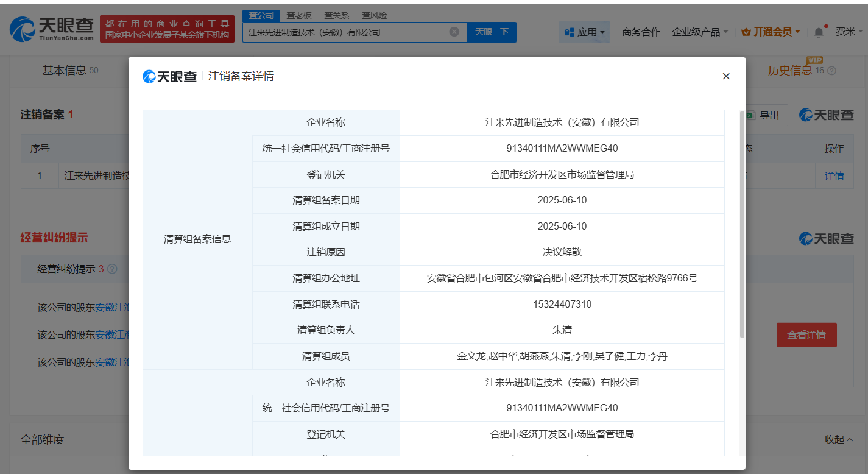Open the notification bell
The image size is (868, 474).
click(819, 32)
